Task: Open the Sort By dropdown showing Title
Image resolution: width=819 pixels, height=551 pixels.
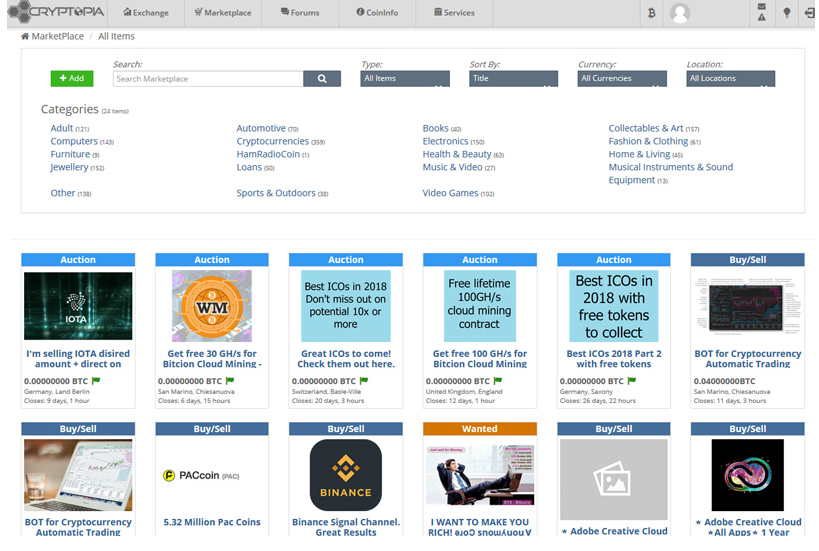Action: [x=513, y=78]
